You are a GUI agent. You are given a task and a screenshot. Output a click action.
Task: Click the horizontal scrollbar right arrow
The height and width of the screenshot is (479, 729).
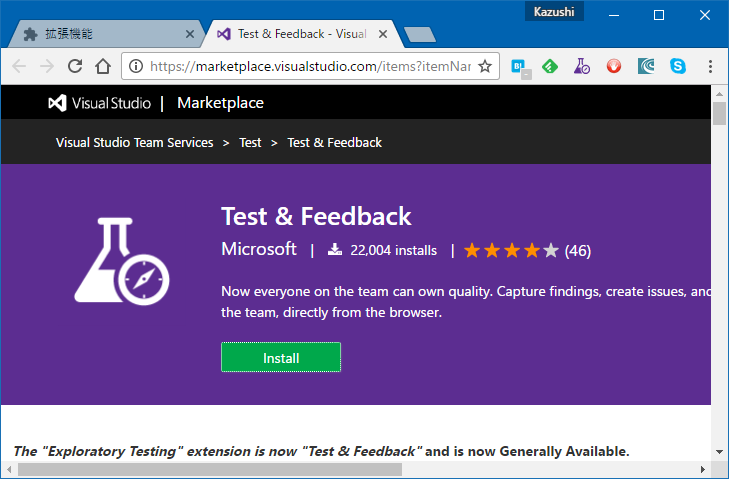(703, 470)
